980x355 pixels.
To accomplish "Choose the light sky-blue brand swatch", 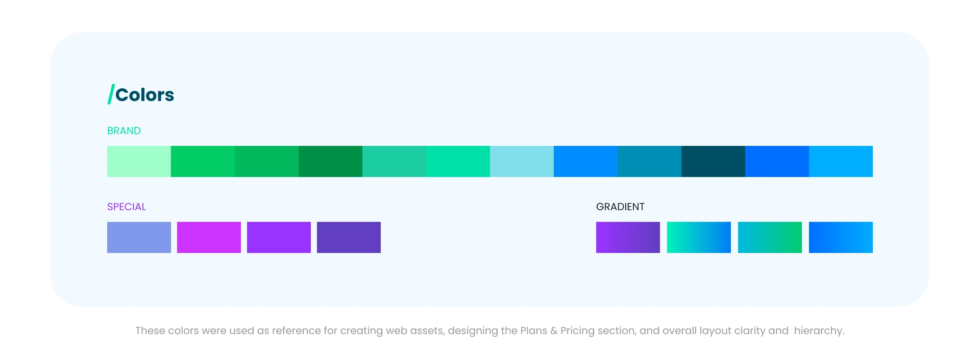I will point(522,161).
